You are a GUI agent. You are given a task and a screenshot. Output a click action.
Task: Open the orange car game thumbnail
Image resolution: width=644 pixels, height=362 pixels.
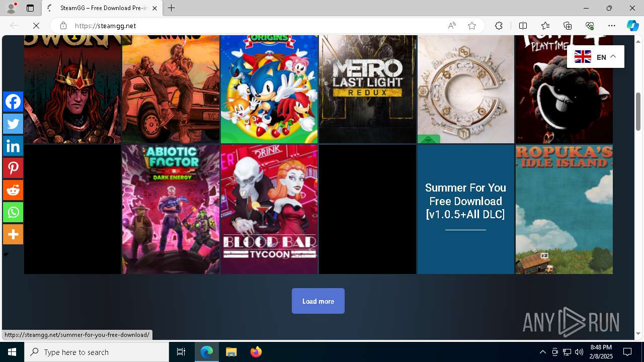(x=171, y=89)
